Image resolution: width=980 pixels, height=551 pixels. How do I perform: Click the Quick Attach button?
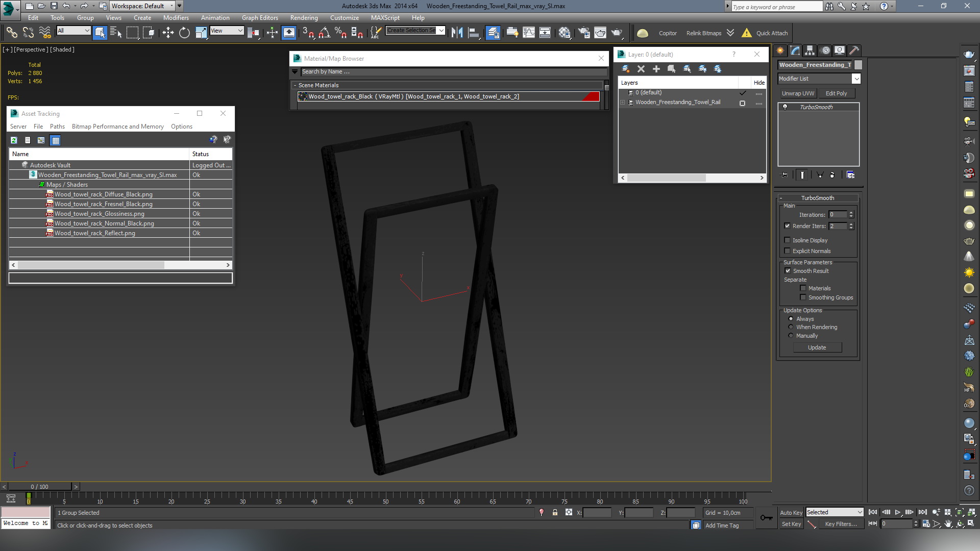772,33
